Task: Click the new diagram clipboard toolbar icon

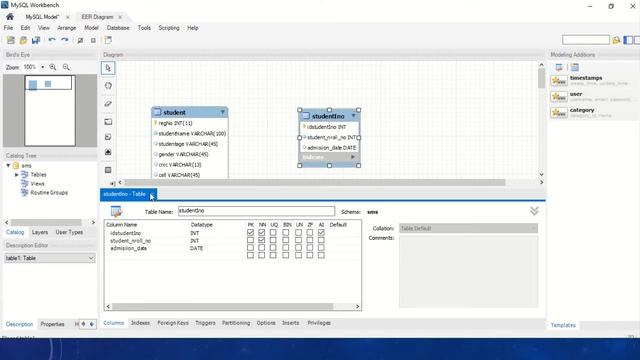Action: 108,40
